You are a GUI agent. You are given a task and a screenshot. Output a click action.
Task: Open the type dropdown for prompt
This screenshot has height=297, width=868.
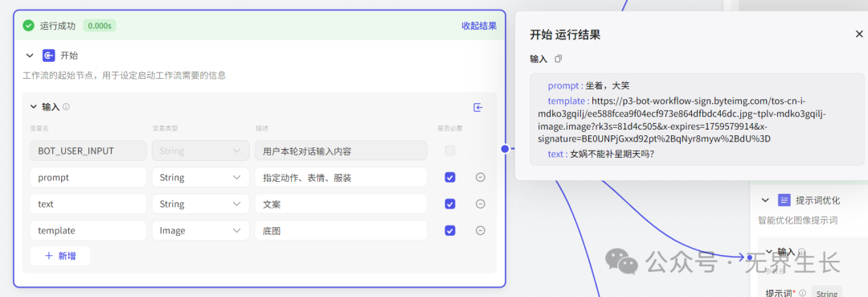click(200, 177)
